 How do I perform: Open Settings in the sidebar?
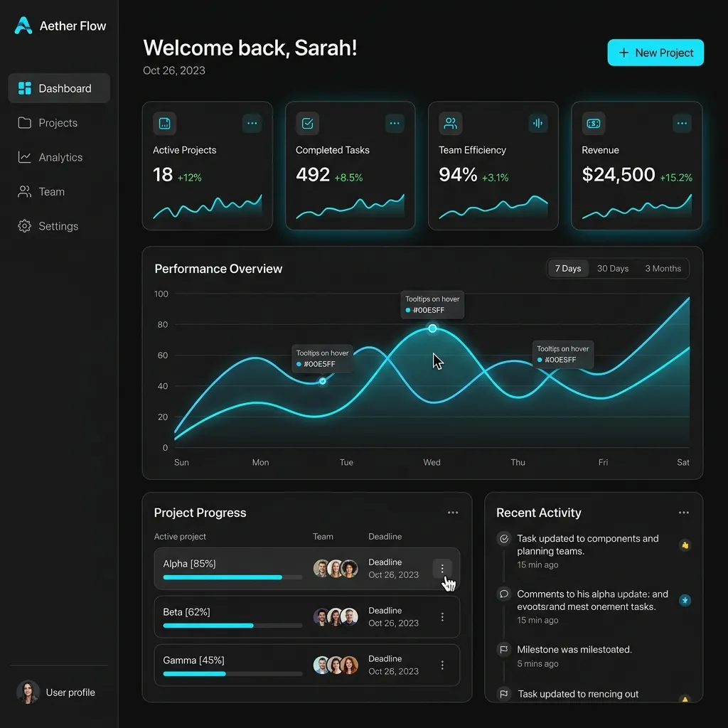pyautogui.click(x=59, y=226)
